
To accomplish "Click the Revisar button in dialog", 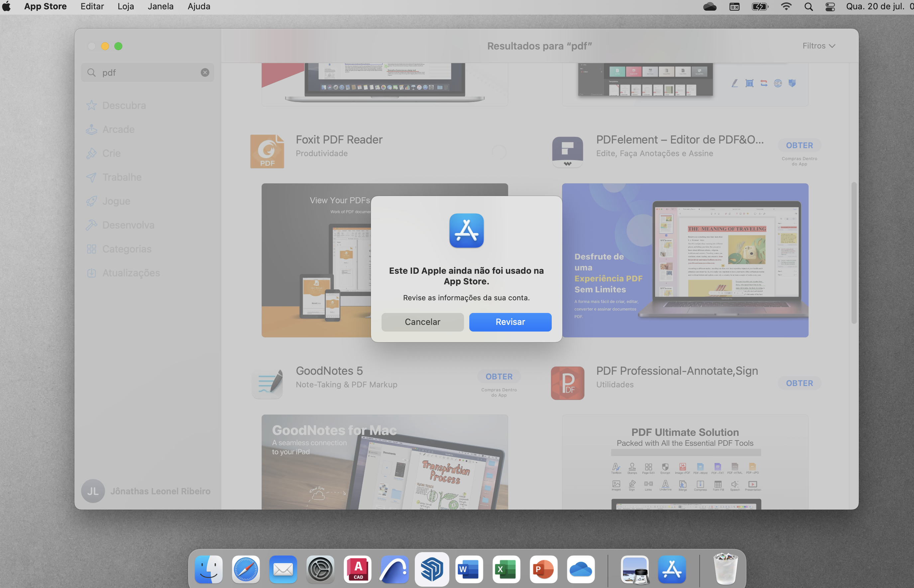I will (x=510, y=322).
